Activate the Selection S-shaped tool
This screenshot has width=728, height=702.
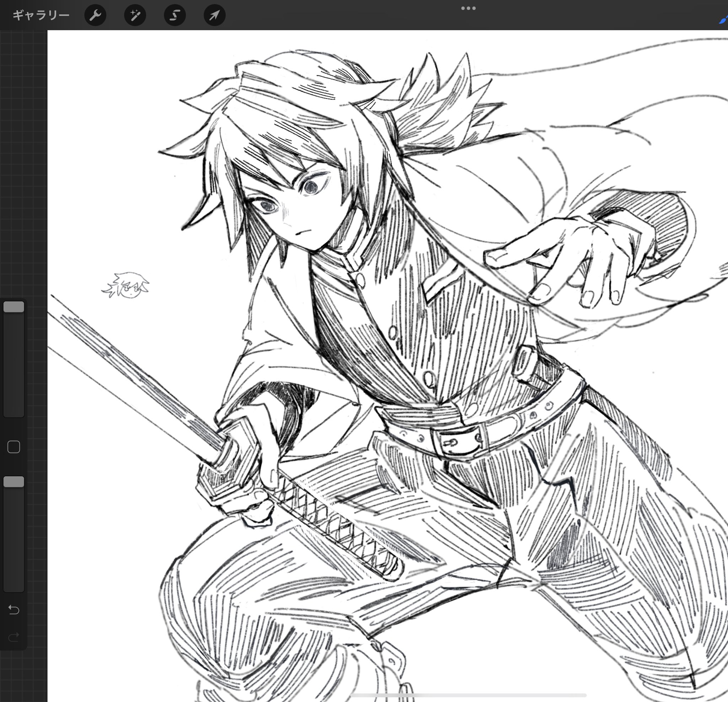click(175, 15)
